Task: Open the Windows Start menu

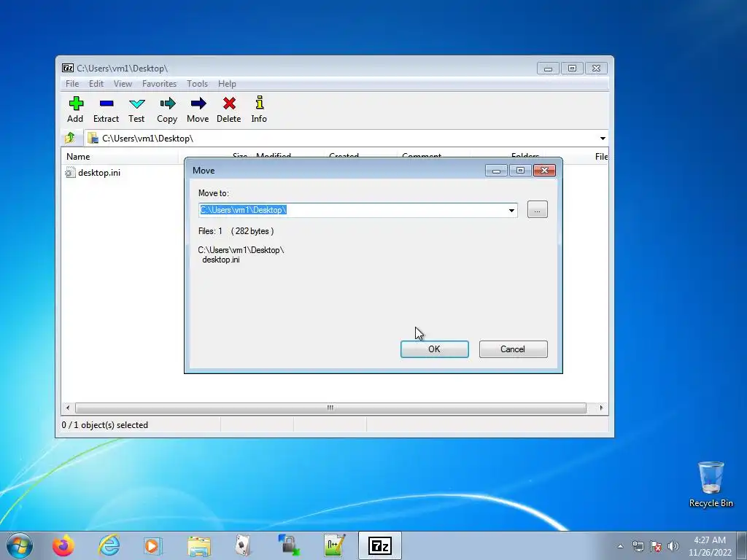Action: tap(20, 545)
